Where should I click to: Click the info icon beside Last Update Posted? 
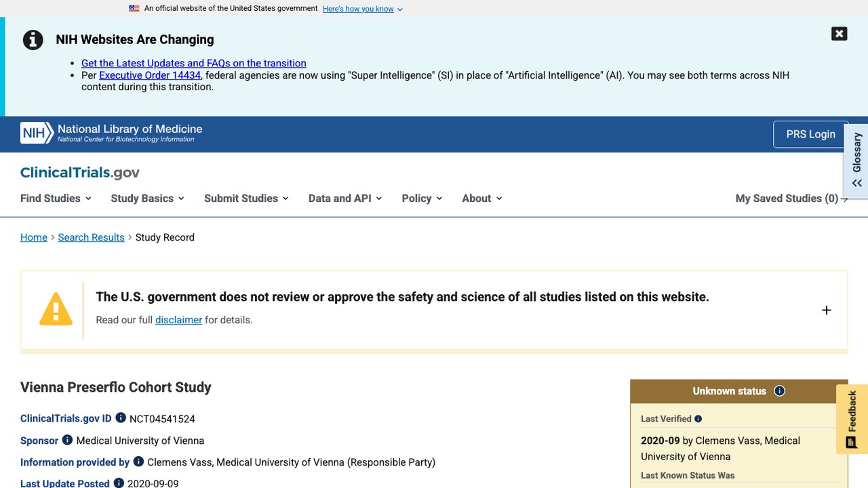[x=119, y=483]
